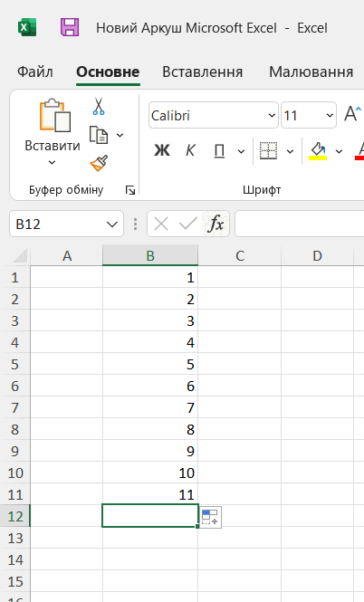Select cell B2 containing 2
This screenshot has width=364, height=602.
[150, 299]
